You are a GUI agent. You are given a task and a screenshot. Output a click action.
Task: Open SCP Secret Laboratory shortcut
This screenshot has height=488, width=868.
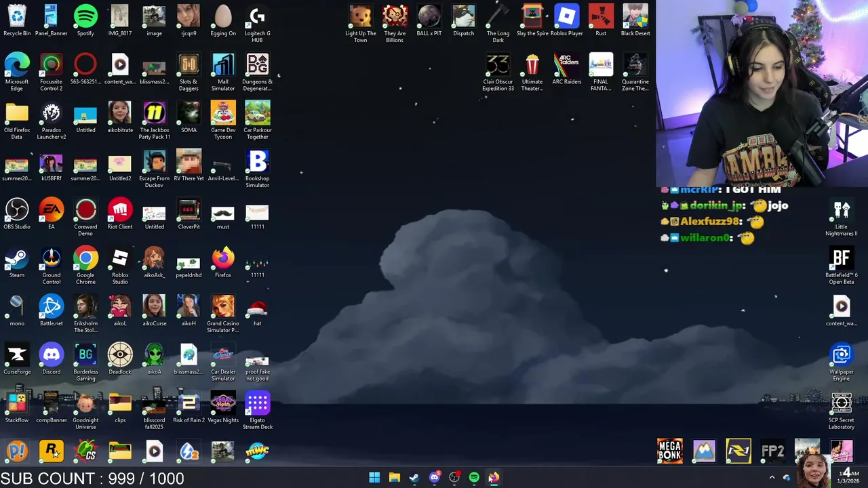tap(842, 411)
